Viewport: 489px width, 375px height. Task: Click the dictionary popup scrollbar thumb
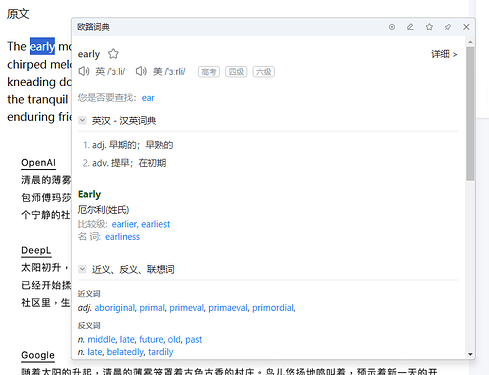470,114
